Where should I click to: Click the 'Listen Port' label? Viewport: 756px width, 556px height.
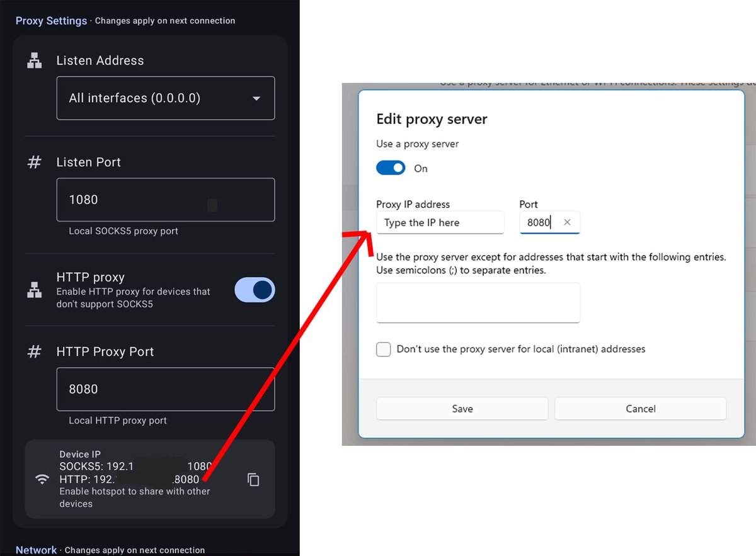[x=88, y=162]
